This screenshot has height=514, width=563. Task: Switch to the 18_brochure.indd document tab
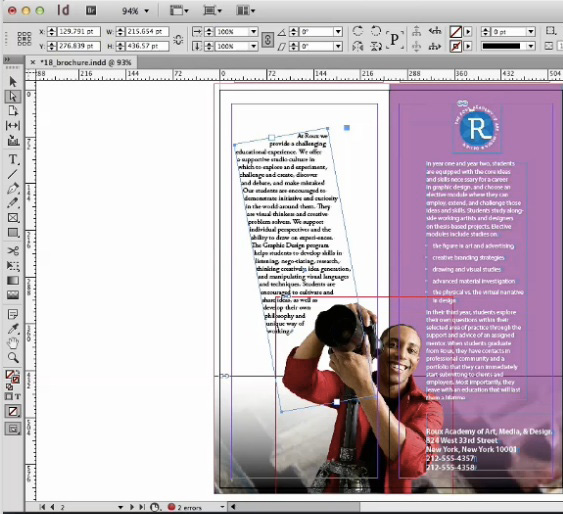point(85,63)
